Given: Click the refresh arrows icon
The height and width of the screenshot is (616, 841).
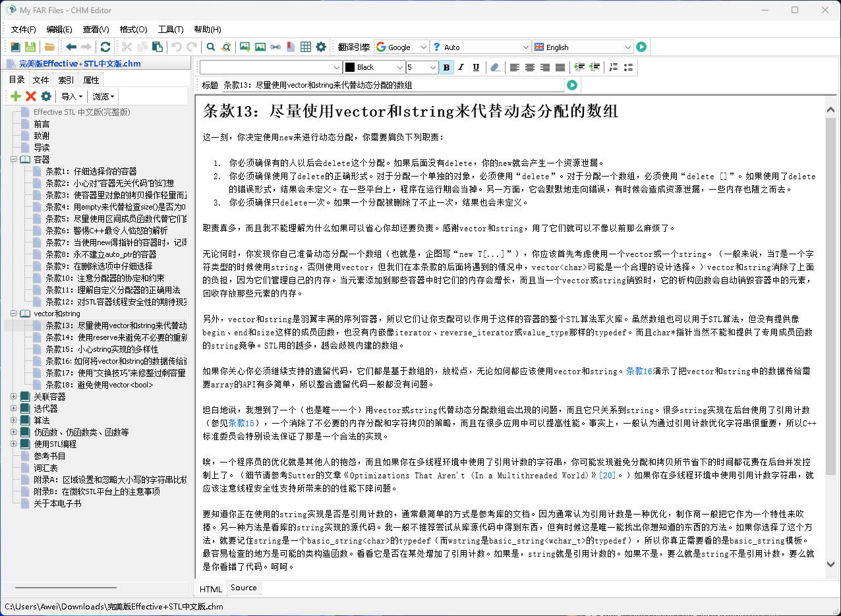Looking at the screenshot, I should pos(105,47).
